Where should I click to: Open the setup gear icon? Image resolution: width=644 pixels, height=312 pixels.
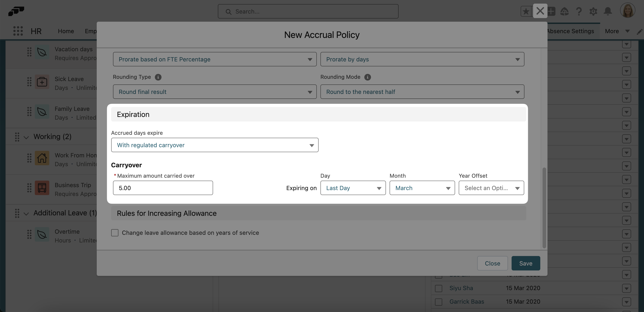[x=593, y=11]
